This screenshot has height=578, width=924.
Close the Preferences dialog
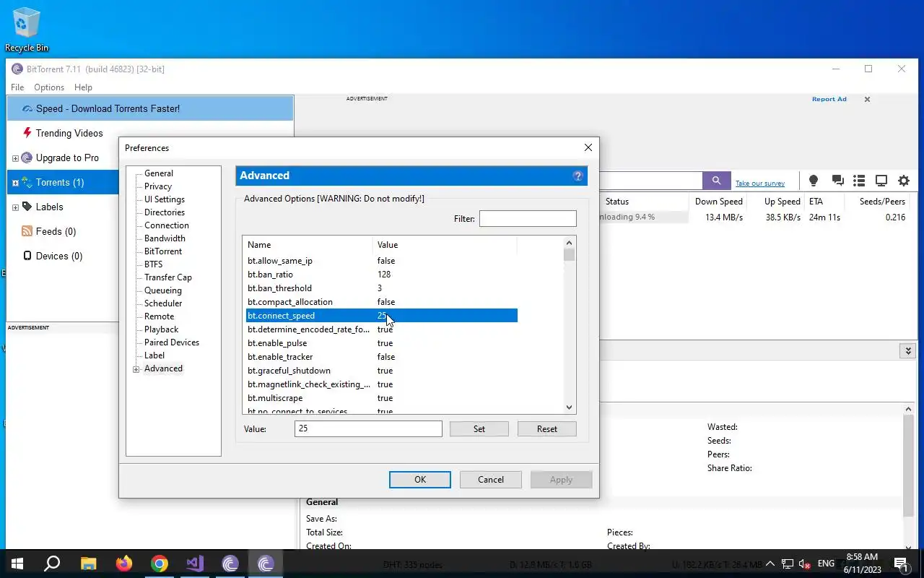[x=588, y=147]
